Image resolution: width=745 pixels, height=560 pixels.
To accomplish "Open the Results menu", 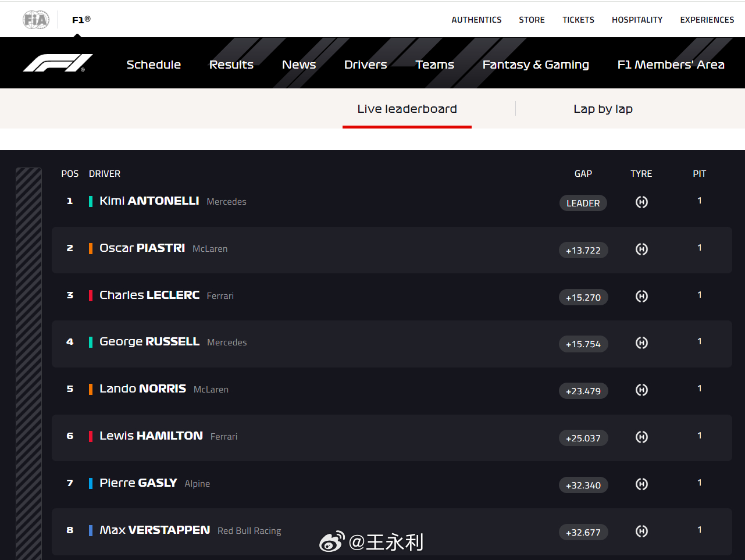I will (x=231, y=65).
